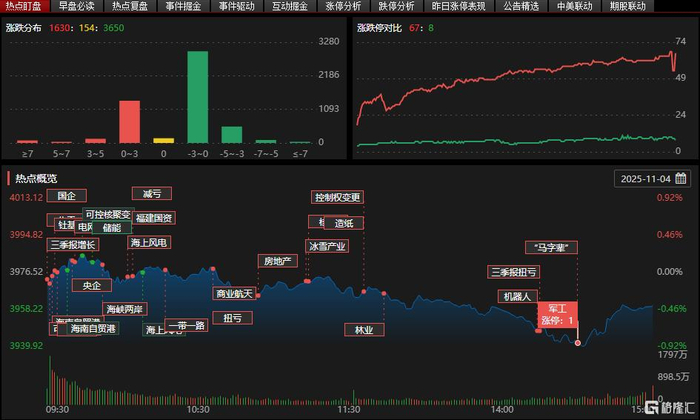
Task: Click the "马字辈" hotspot label
Action: 551,247
